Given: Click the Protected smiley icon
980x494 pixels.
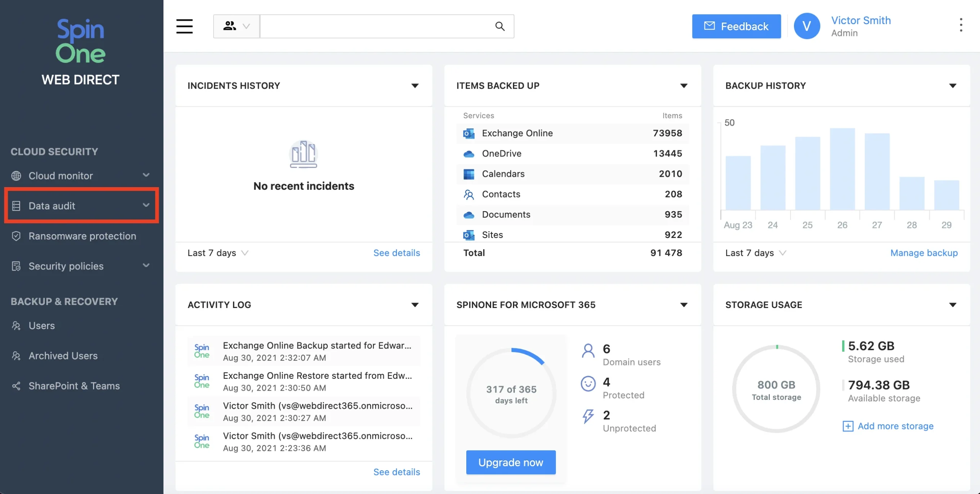Looking at the screenshot, I should 588,383.
